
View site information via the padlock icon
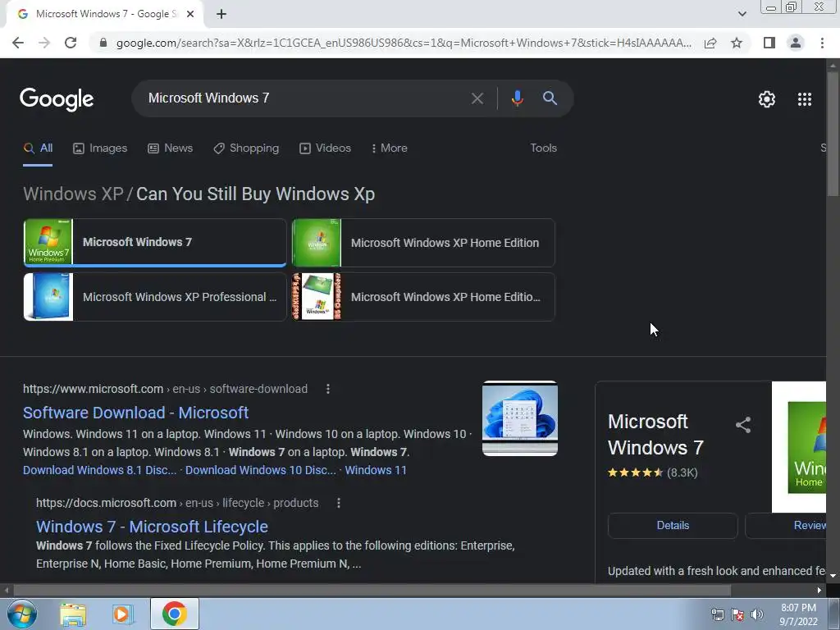pos(103,43)
